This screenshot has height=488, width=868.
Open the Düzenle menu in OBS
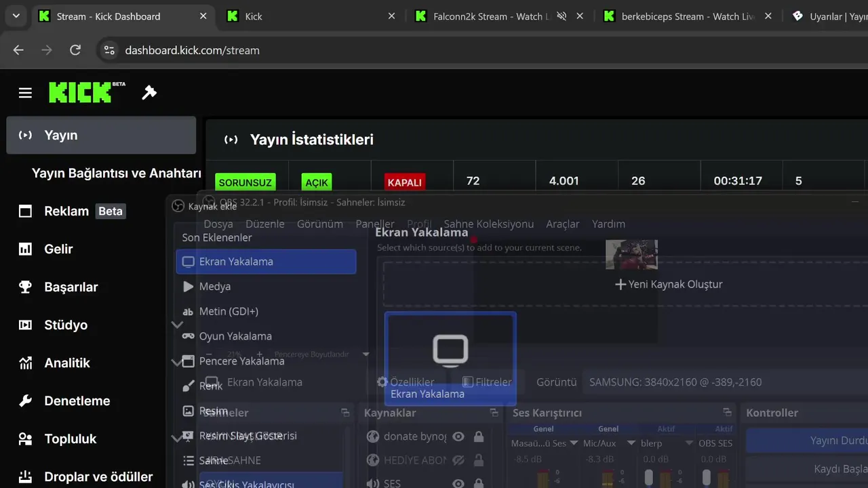pos(265,224)
